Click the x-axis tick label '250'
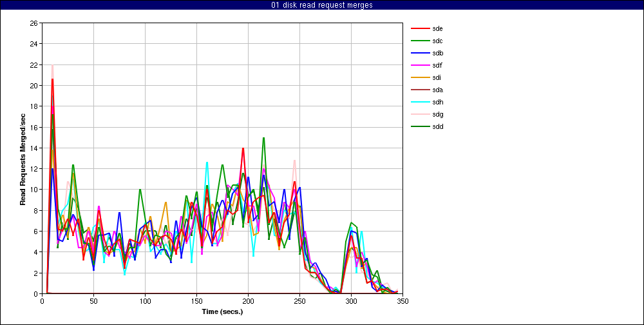The image size is (644, 325). [300, 301]
